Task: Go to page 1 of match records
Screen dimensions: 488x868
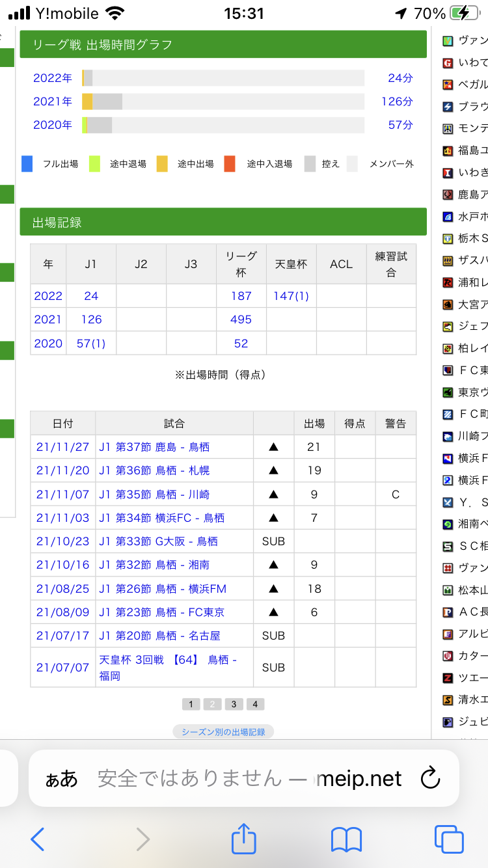Action: 191,704
